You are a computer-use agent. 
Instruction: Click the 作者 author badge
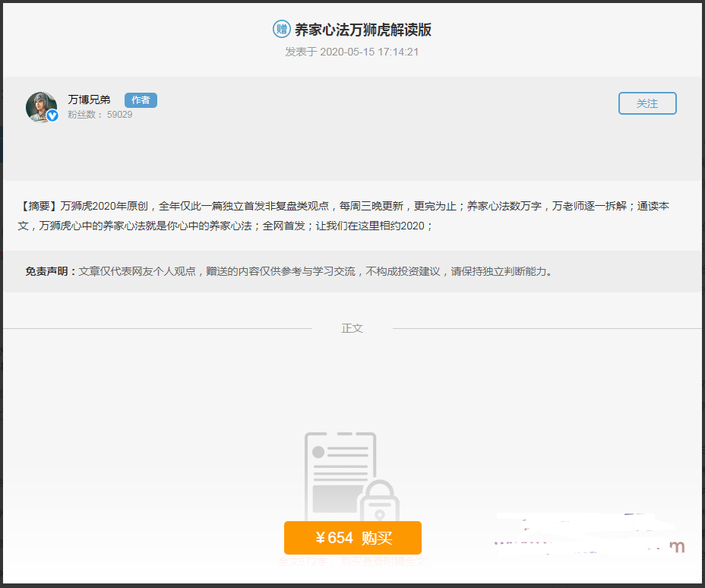[x=141, y=100]
